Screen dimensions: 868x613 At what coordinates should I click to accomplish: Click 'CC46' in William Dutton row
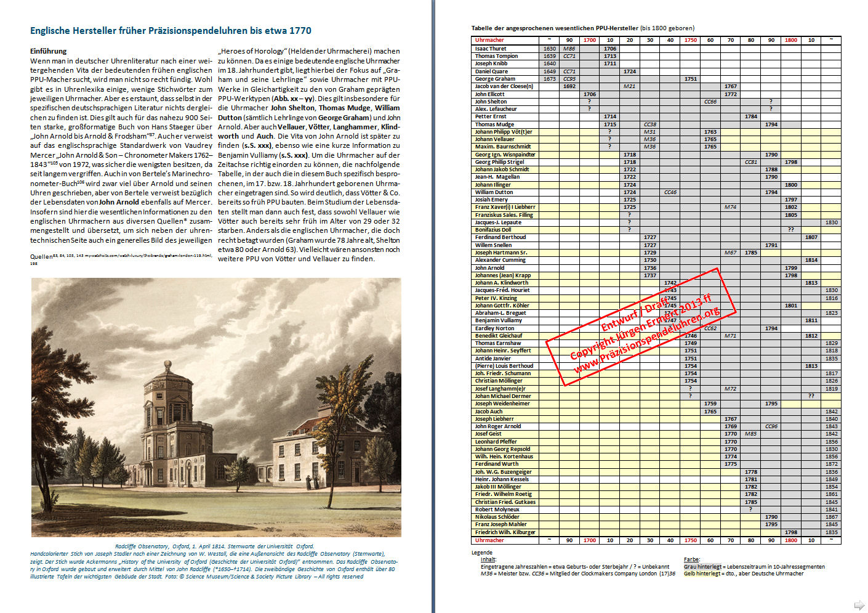670,192
